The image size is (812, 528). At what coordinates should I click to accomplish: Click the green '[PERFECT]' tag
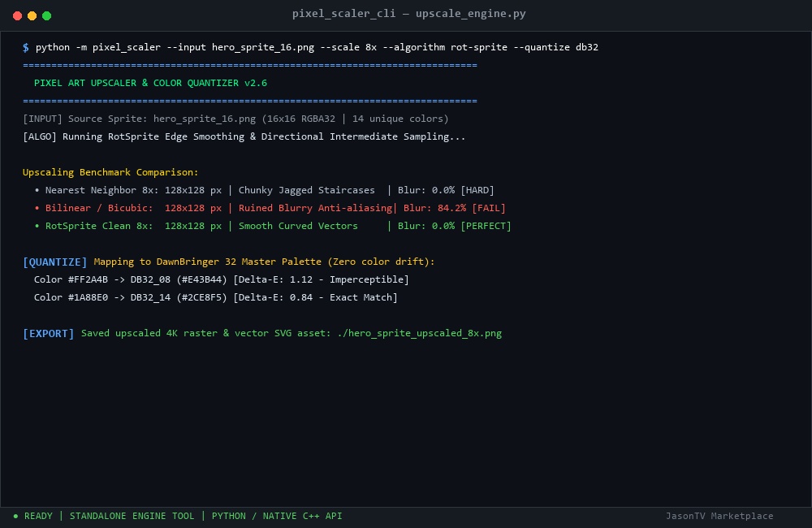click(486, 226)
